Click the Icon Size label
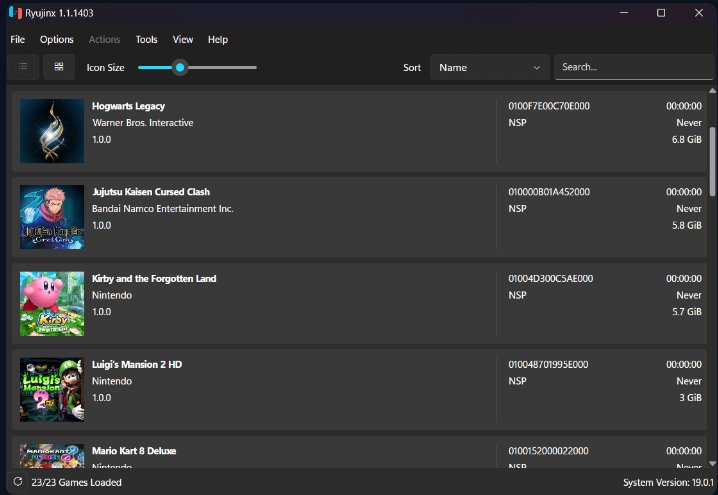The image size is (718, 495). tap(105, 67)
